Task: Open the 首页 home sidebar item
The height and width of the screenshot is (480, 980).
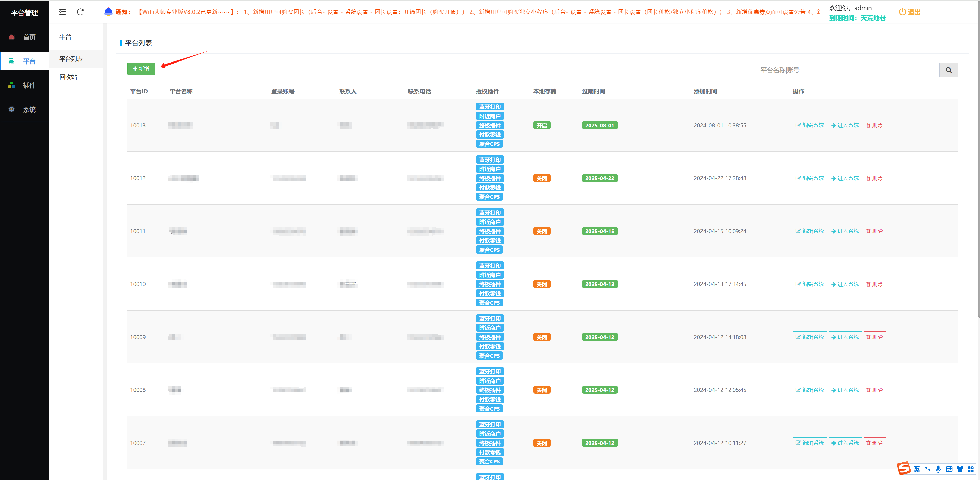Action: point(25,37)
